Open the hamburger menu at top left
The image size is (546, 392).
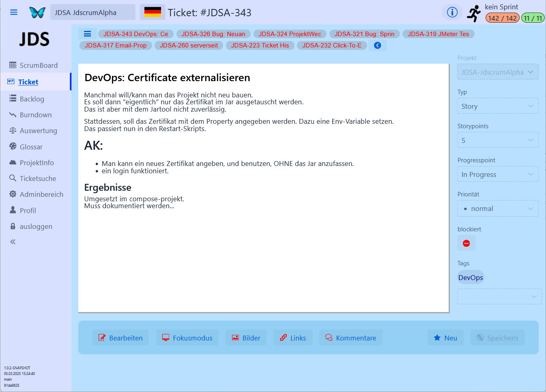[x=14, y=12]
